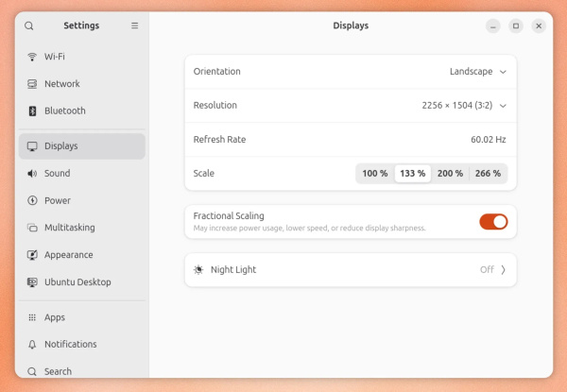This screenshot has height=392, width=567.
Task: Disable the Fractional Scaling switch
Action: [x=493, y=221]
